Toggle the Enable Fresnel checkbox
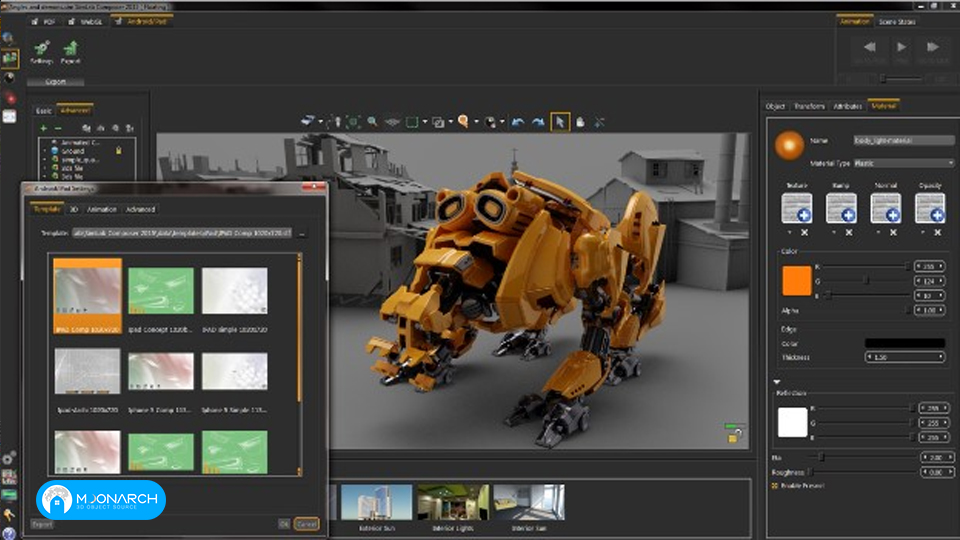 (x=775, y=486)
